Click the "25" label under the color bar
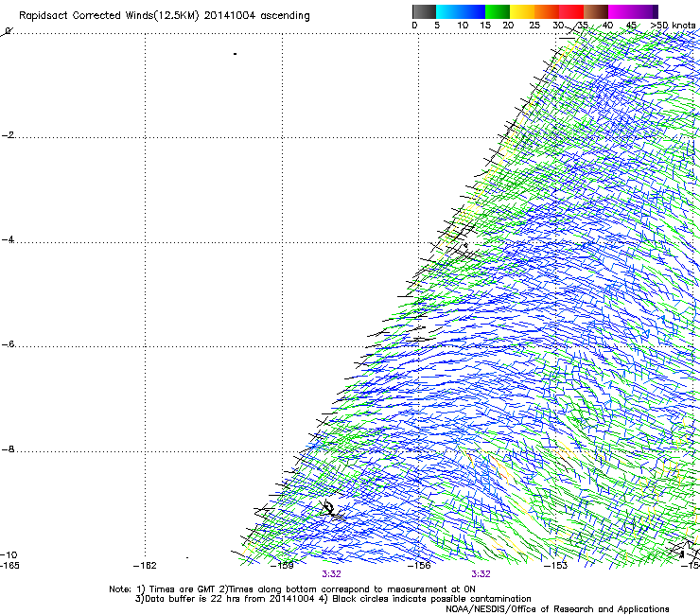The image size is (700, 615). (x=534, y=26)
